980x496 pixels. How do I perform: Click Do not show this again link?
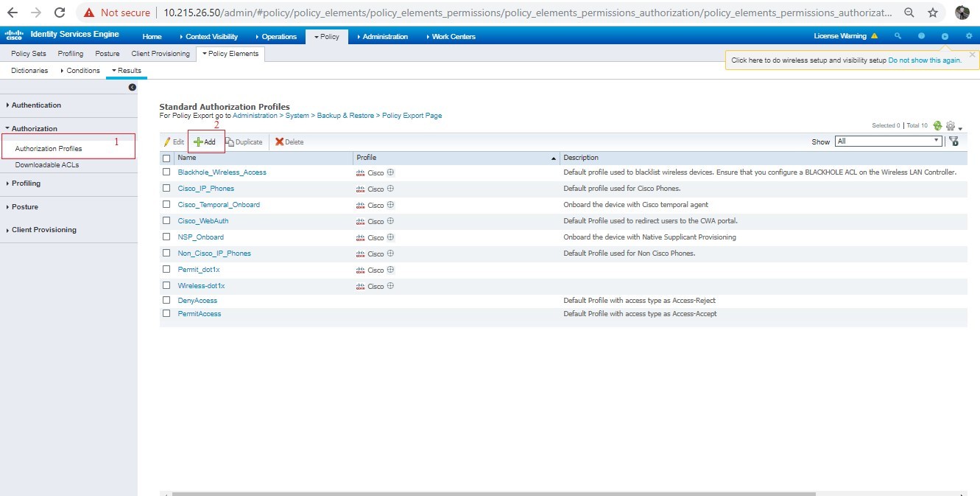point(925,60)
